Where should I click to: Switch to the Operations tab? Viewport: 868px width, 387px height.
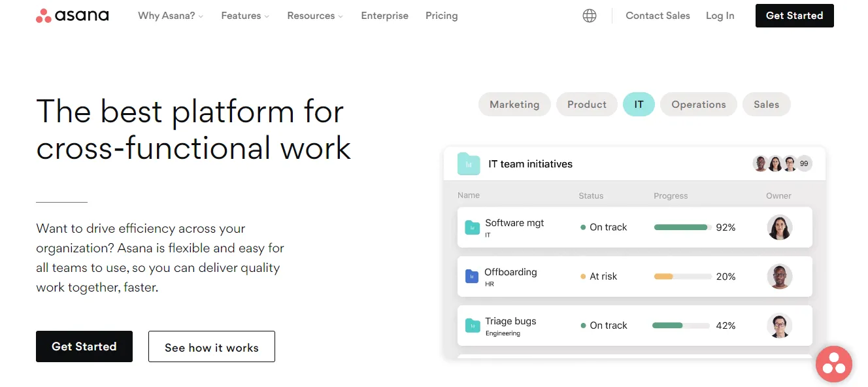pyautogui.click(x=699, y=105)
